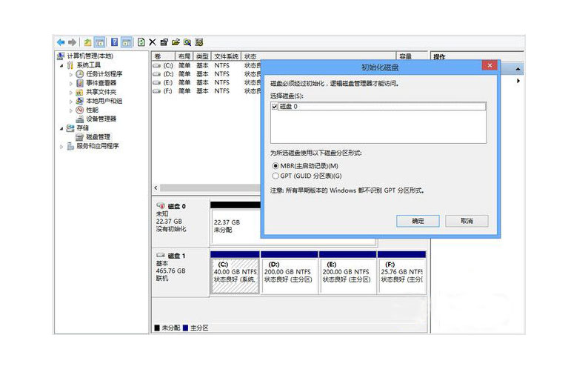Screen dimensions: 588x378
Task: Click the Up one level folder icon
Action: (x=89, y=42)
